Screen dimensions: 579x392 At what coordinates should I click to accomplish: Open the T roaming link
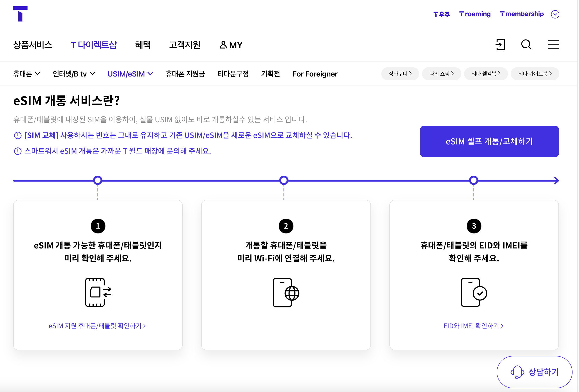(475, 14)
